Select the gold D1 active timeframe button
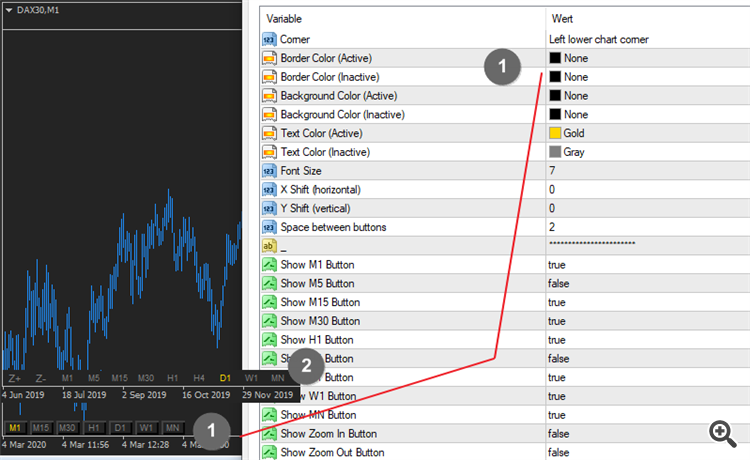This screenshot has width=750, height=460. coord(225,378)
